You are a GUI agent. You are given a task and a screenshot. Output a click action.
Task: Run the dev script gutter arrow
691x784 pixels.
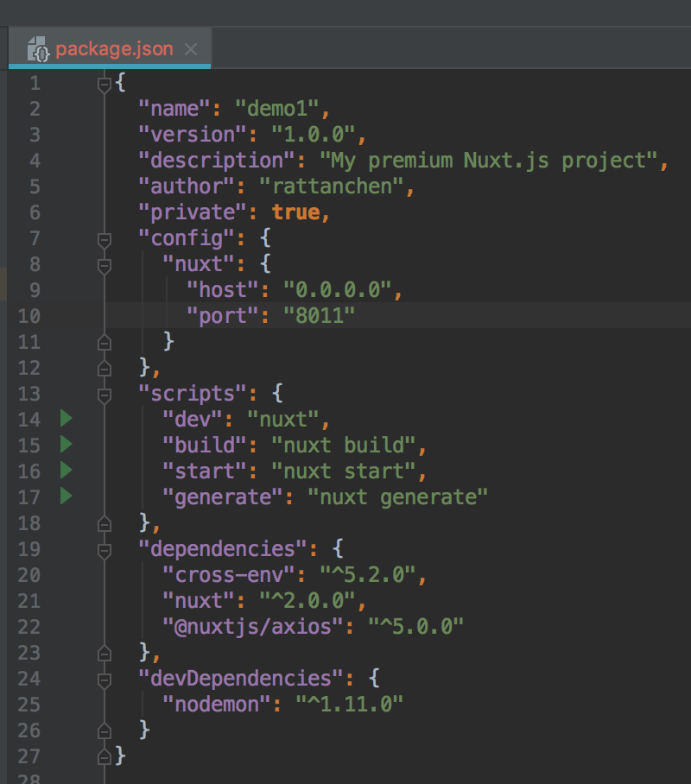pyautogui.click(x=66, y=418)
